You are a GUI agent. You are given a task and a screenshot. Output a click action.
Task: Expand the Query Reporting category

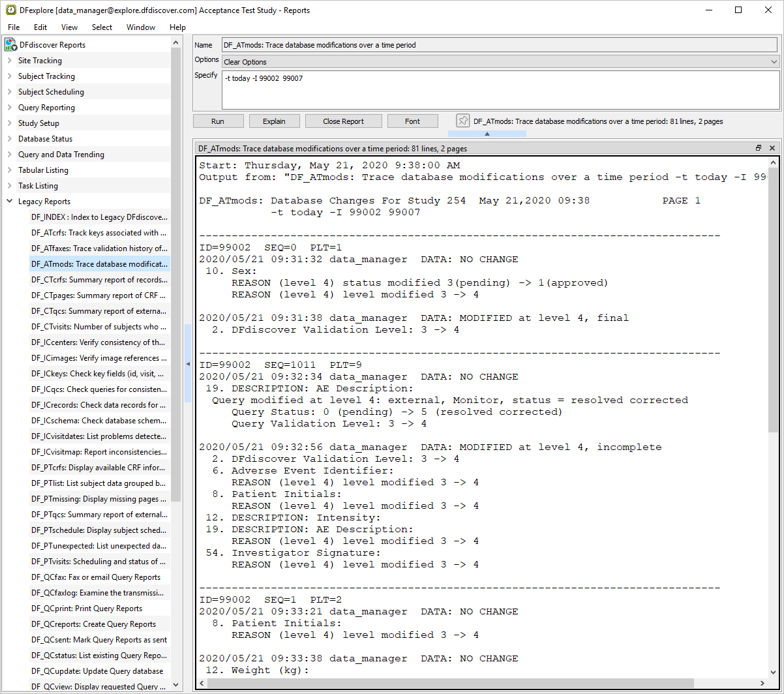coord(9,108)
